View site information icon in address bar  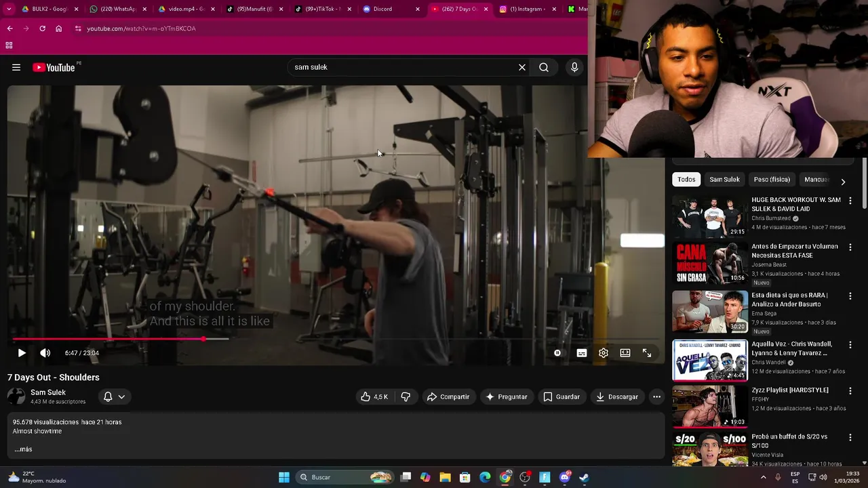(x=78, y=28)
